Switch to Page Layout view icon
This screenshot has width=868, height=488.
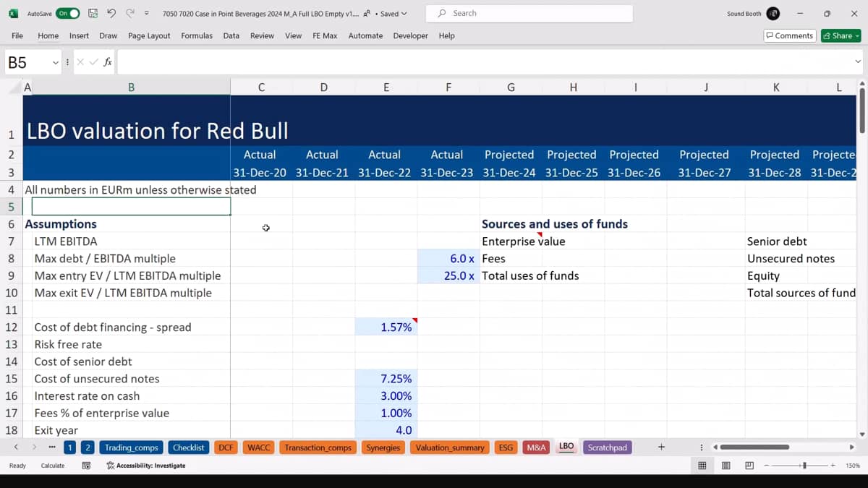(726, 466)
